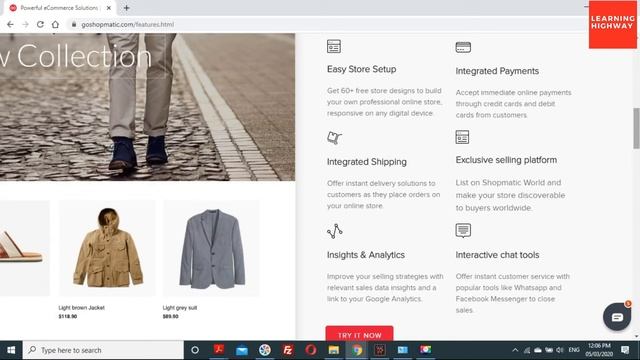Open the FileZilla taskbar icon
The image size is (640, 360).
pos(288,350)
